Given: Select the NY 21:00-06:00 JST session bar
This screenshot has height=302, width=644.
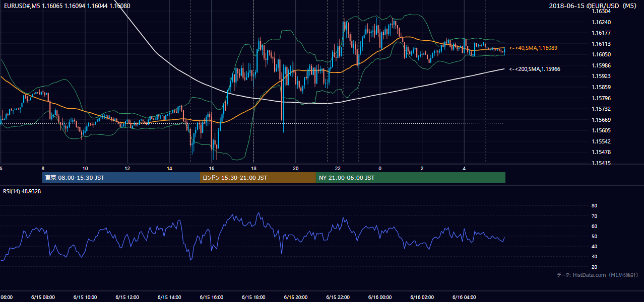Looking at the screenshot, I should [411, 178].
